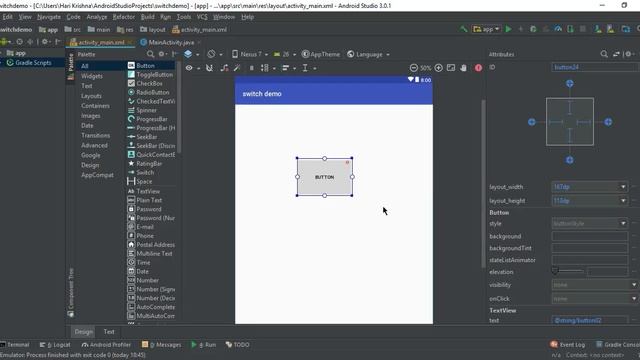Add top constraint plus circle

point(569,84)
